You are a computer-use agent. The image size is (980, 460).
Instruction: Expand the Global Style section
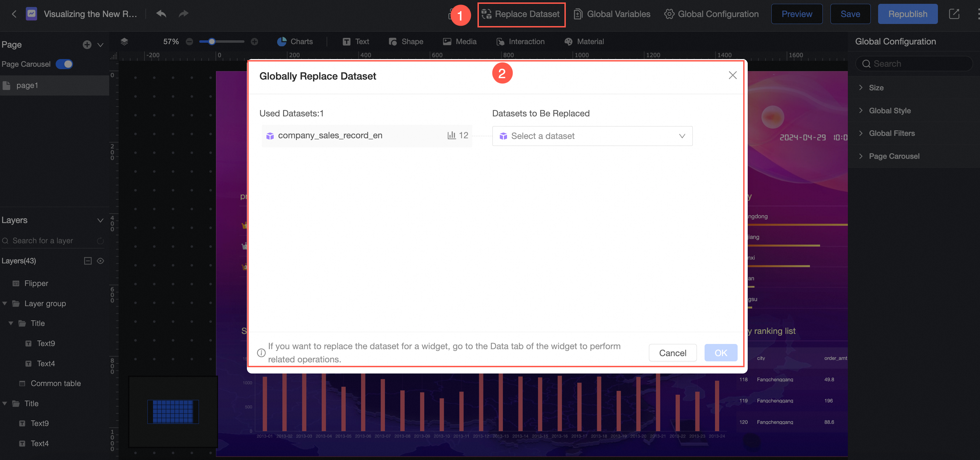point(890,110)
